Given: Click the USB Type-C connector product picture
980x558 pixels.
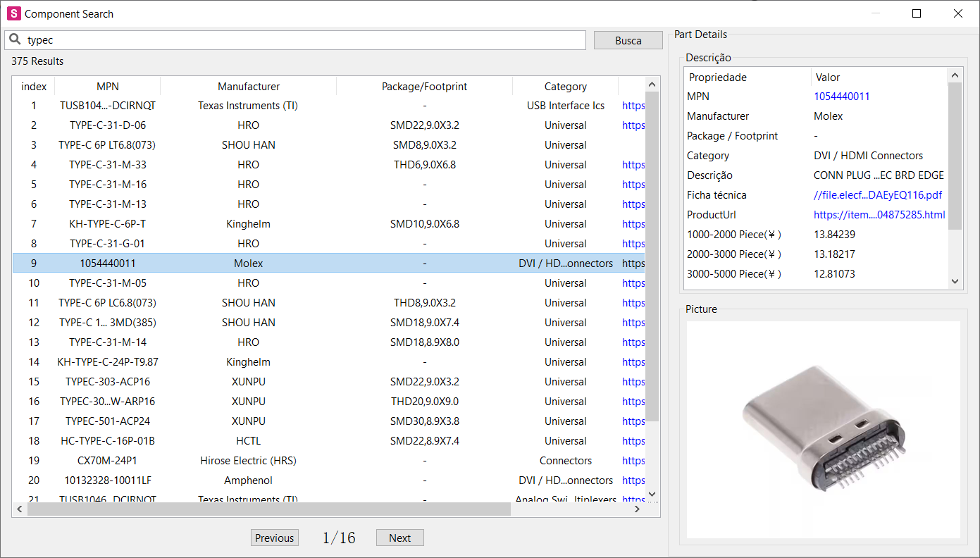Looking at the screenshot, I should click(823, 430).
